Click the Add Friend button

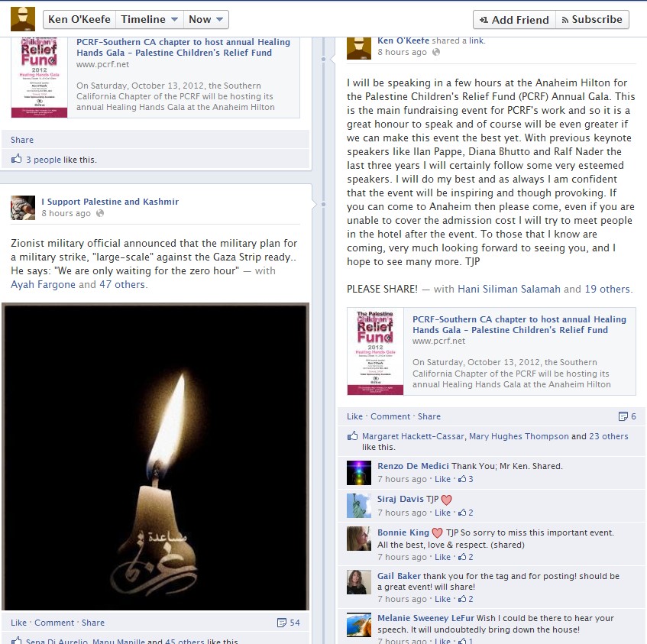[515, 19]
